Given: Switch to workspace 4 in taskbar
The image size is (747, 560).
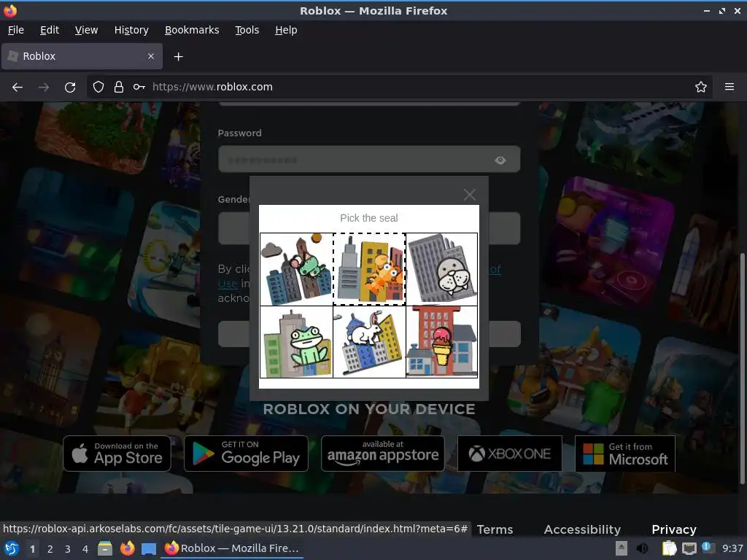Looking at the screenshot, I should coord(85,549).
